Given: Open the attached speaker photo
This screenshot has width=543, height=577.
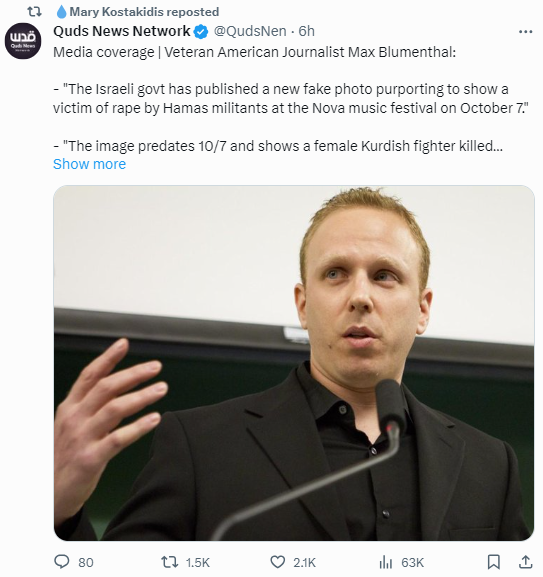Looking at the screenshot, I should pos(294,363).
